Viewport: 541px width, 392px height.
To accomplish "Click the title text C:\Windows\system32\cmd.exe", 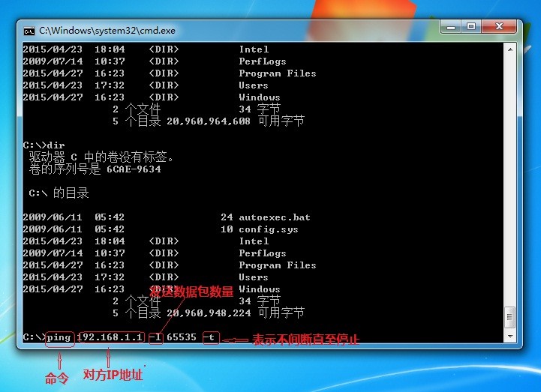I will [x=107, y=31].
